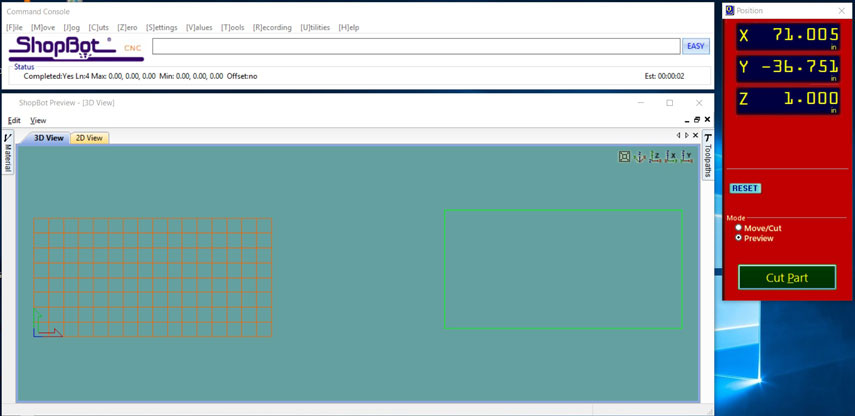This screenshot has width=855, height=416.
Task: Open the [M]ove menu
Action: [x=43, y=27]
